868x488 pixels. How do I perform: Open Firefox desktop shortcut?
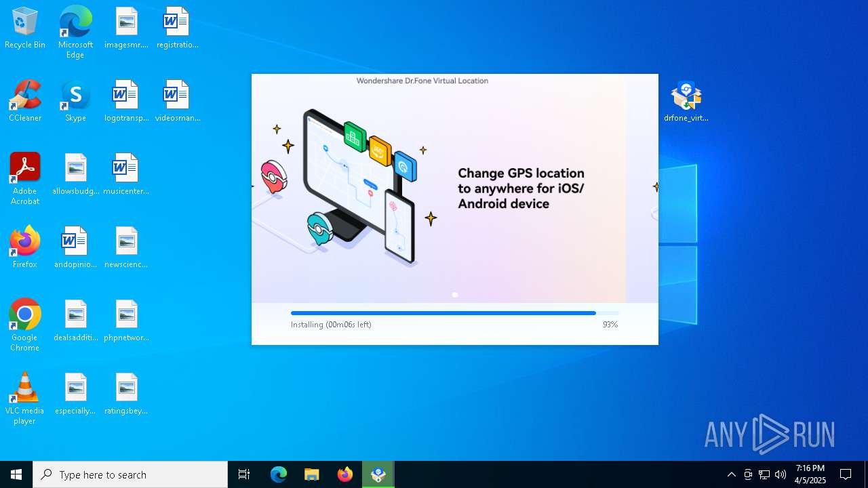click(x=25, y=248)
